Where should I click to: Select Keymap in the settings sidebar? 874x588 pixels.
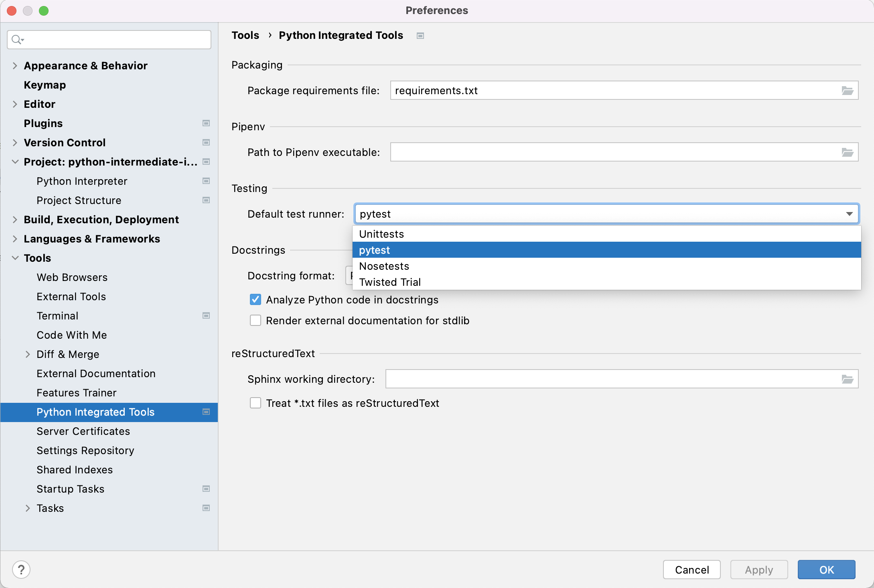(45, 85)
